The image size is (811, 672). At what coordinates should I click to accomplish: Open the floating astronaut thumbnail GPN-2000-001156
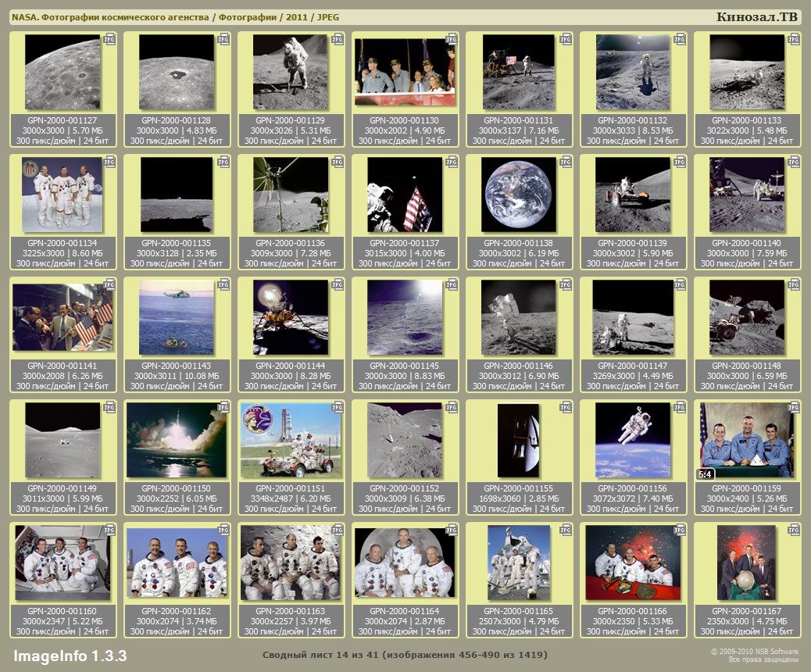(x=633, y=440)
